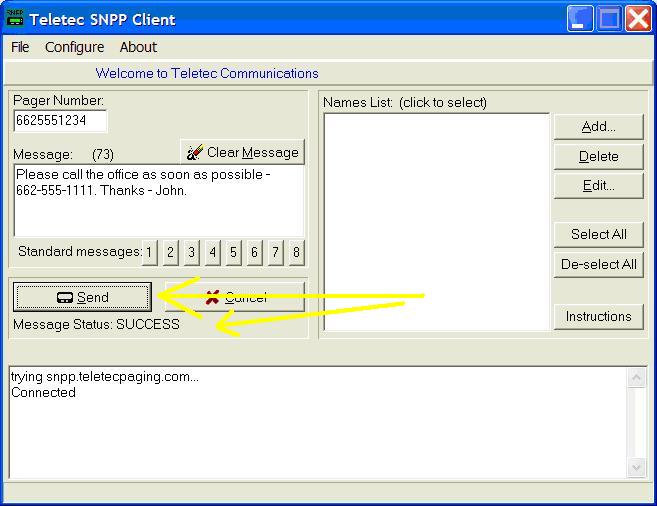657x506 pixels.
Task: Click the log scrollbar up arrow
Action: [x=636, y=378]
